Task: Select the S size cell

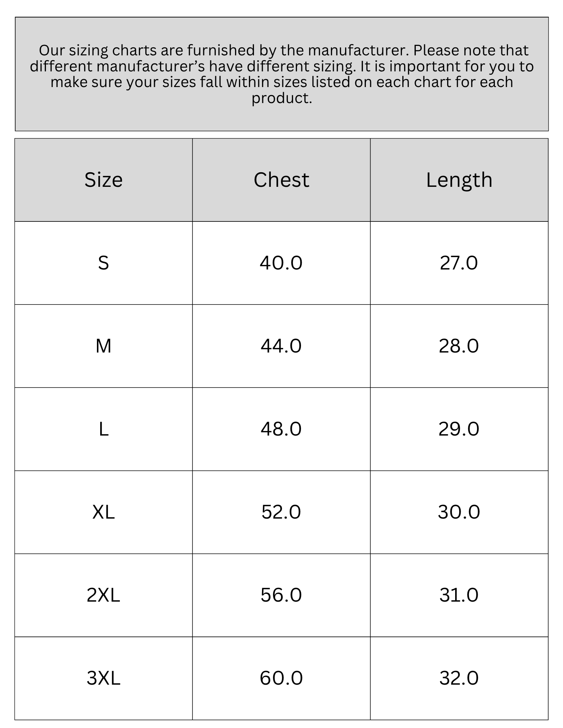Action: pyautogui.click(x=103, y=263)
